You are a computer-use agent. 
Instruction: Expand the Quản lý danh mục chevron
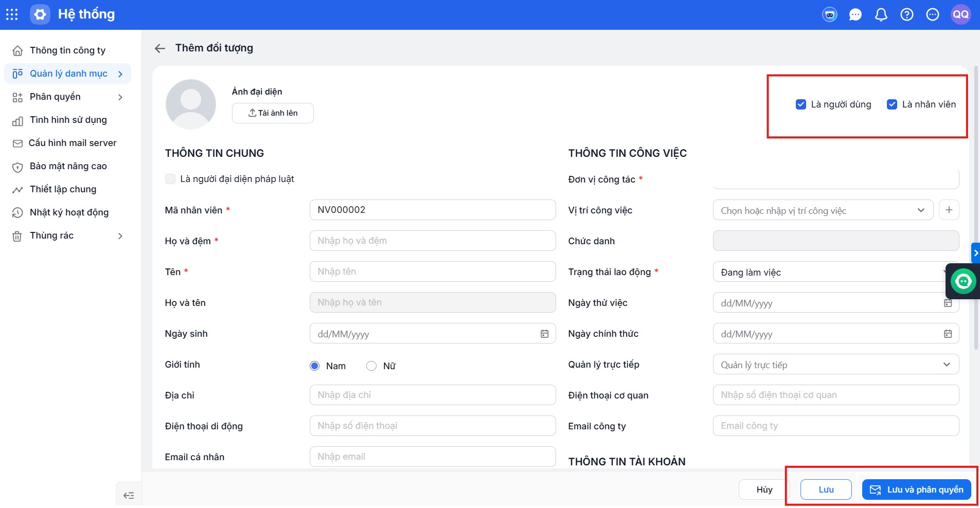[120, 74]
